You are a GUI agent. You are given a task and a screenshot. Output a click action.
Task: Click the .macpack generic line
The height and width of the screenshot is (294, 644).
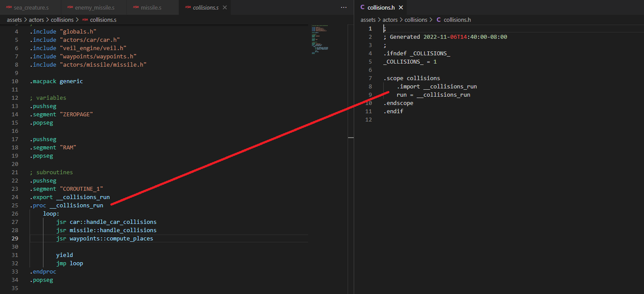[56, 81]
